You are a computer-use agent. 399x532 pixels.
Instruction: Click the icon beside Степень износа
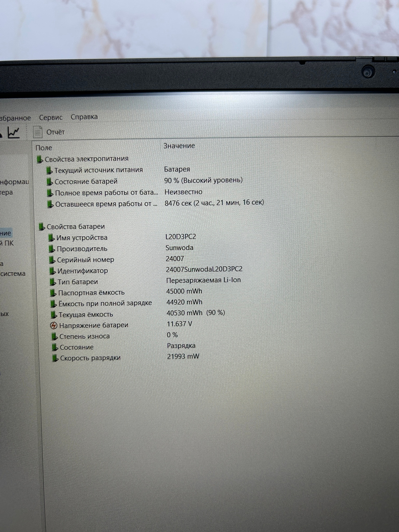(55, 337)
